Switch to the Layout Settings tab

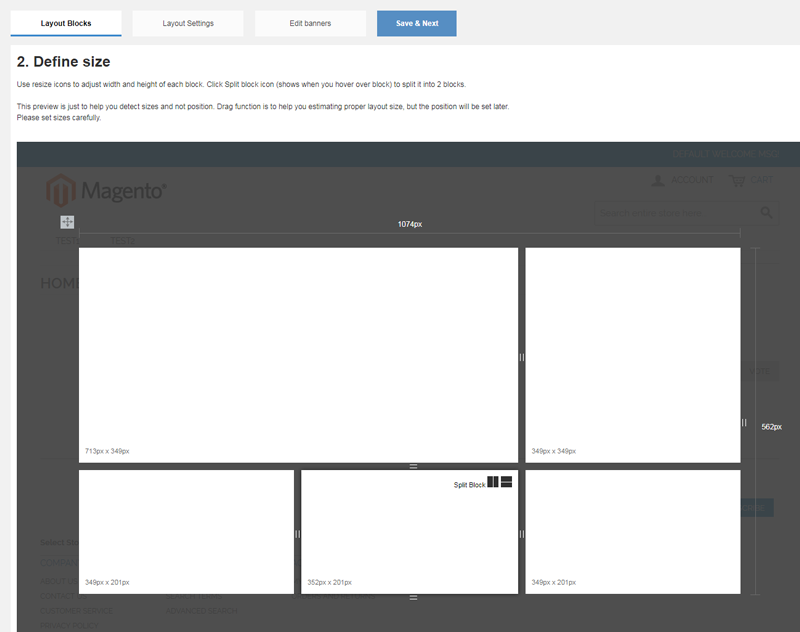click(188, 23)
